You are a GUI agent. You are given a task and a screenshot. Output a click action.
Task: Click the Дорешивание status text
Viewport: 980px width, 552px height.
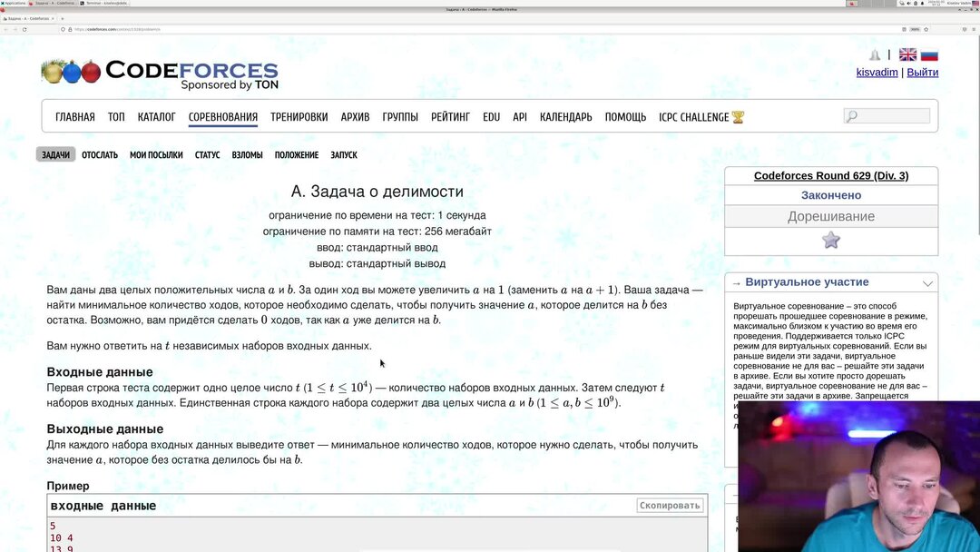click(x=831, y=216)
